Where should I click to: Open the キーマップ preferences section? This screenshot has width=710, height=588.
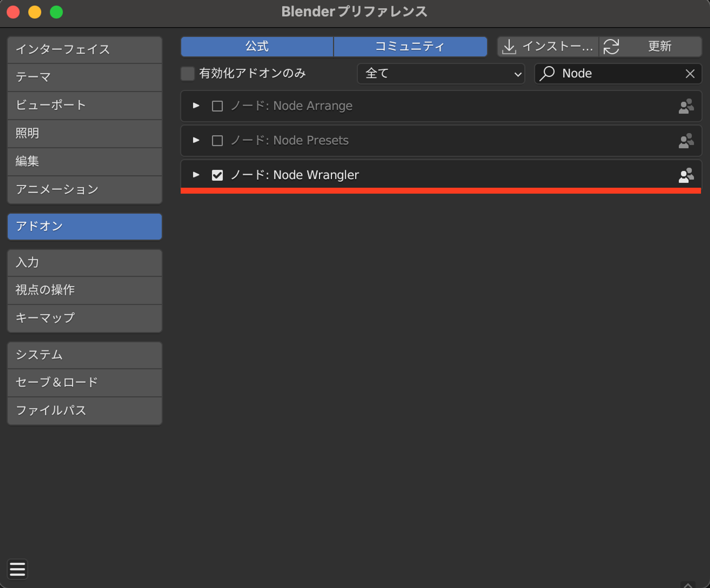tap(85, 318)
